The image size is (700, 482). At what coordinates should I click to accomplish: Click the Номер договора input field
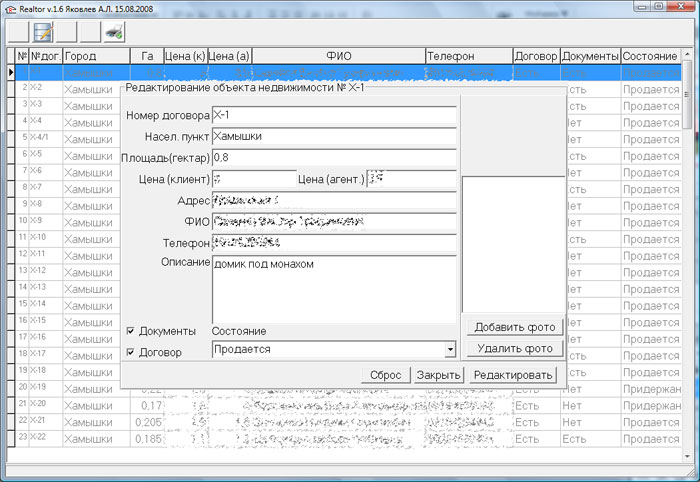(334, 115)
